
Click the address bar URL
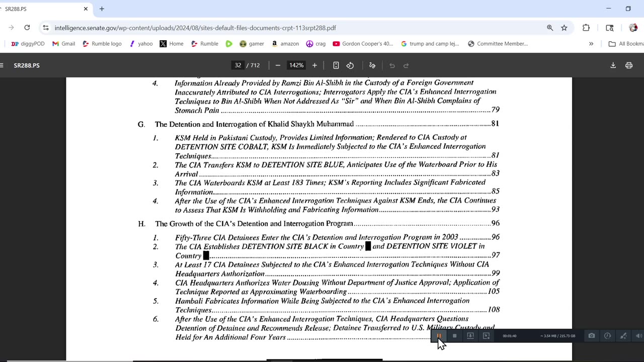pos(195,28)
